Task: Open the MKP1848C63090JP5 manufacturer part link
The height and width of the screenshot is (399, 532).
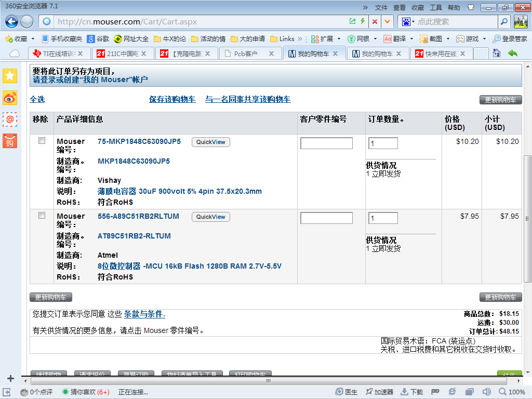Action: (134, 161)
